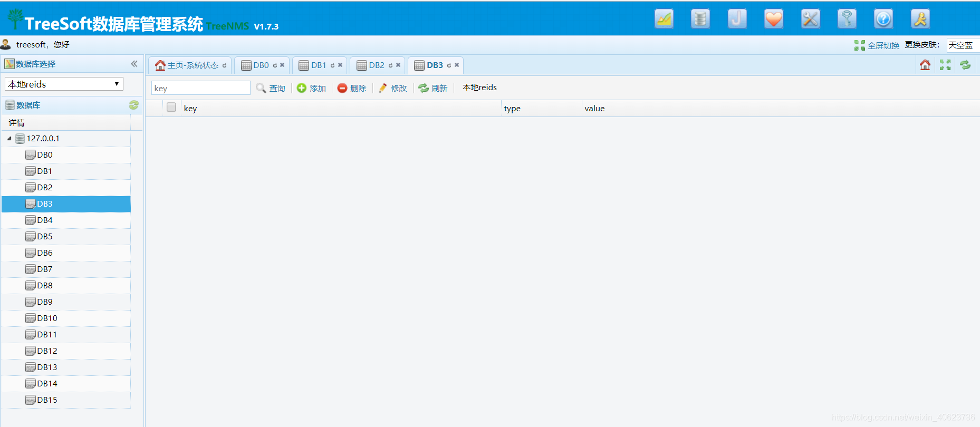
Task: Click the 删除 delete button
Action: click(352, 88)
